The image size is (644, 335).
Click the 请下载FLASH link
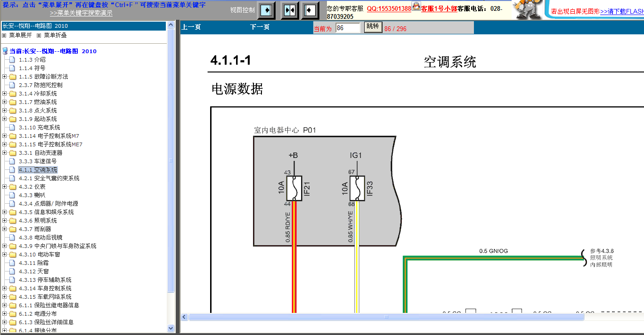tap(622, 11)
